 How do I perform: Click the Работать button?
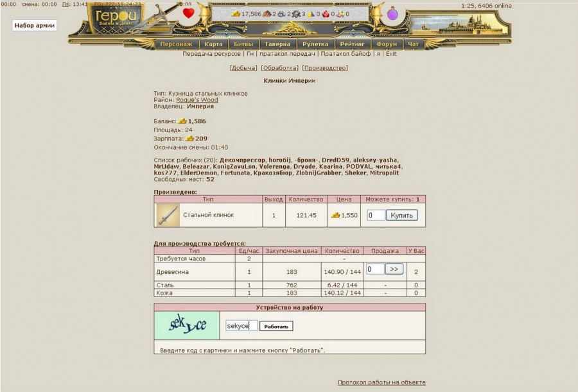tap(276, 326)
